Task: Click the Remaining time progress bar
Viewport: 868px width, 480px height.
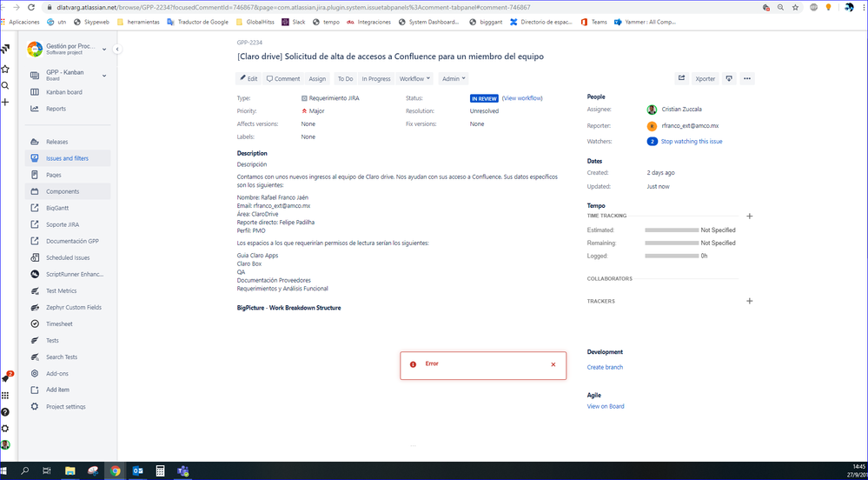Action: tap(672, 243)
